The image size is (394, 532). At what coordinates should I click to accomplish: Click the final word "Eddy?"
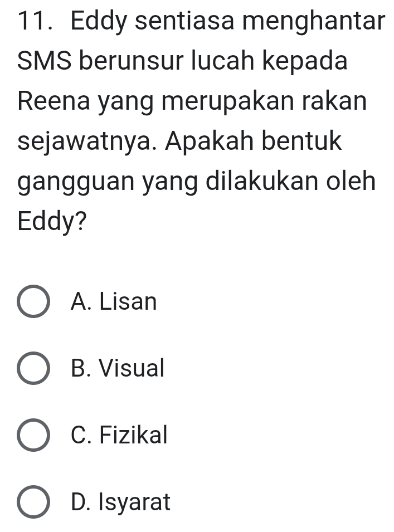point(52,221)
